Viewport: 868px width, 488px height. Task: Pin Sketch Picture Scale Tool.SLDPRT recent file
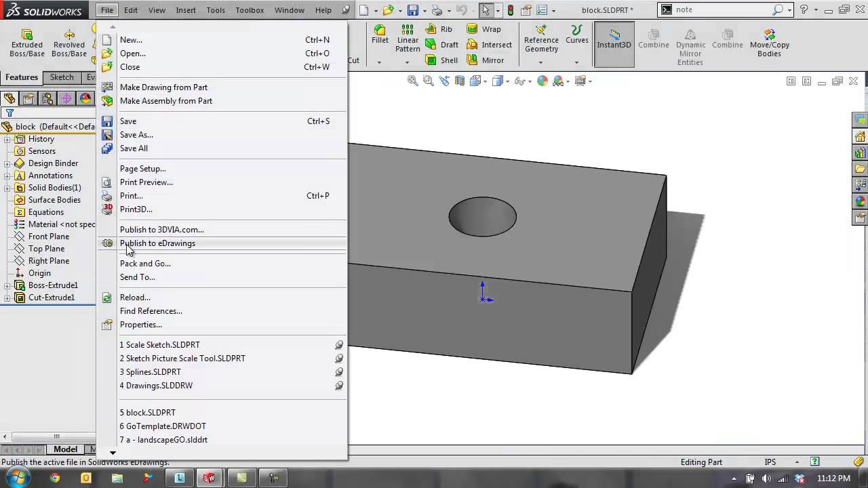(339, 359)
